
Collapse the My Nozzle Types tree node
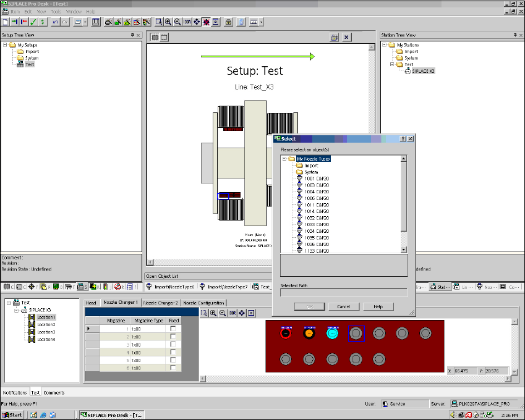(284, 159)
